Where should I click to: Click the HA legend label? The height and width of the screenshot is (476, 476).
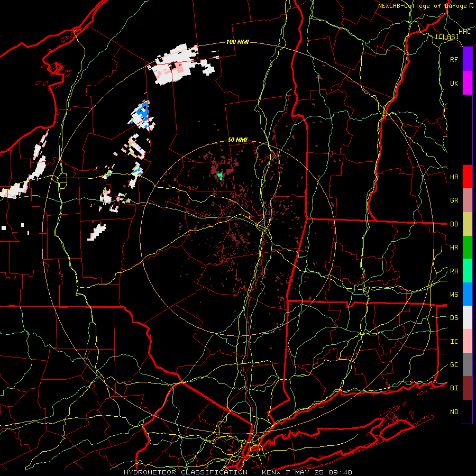point(454,177)
